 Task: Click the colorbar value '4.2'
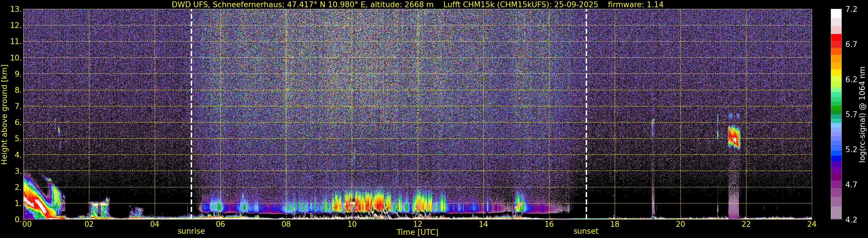pos(851,220)
